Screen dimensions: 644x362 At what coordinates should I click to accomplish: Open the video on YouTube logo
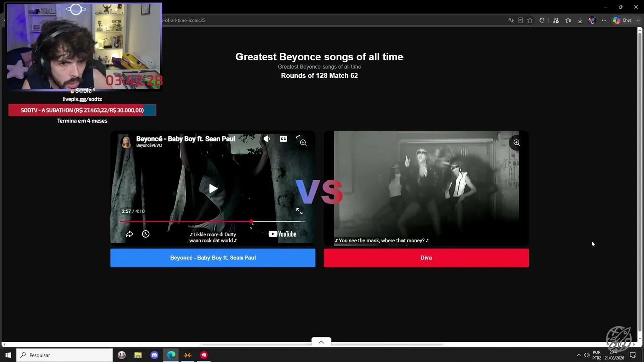(282, 234)
